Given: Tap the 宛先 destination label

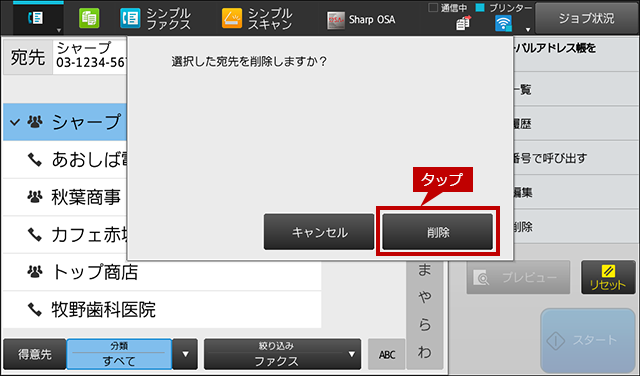Looking at the screenshot, I should click(x=28, y=57).
